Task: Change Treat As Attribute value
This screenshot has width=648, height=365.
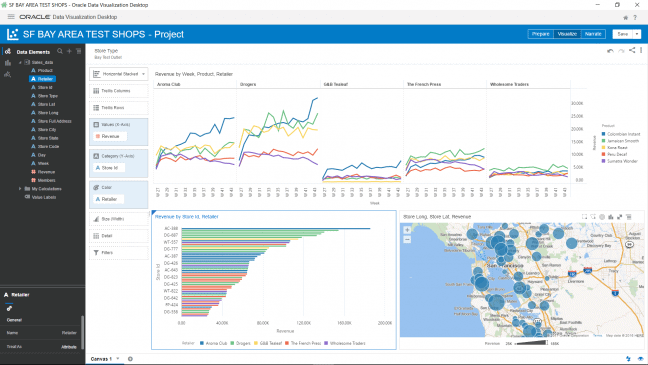Action: click(x=69, y=347)
